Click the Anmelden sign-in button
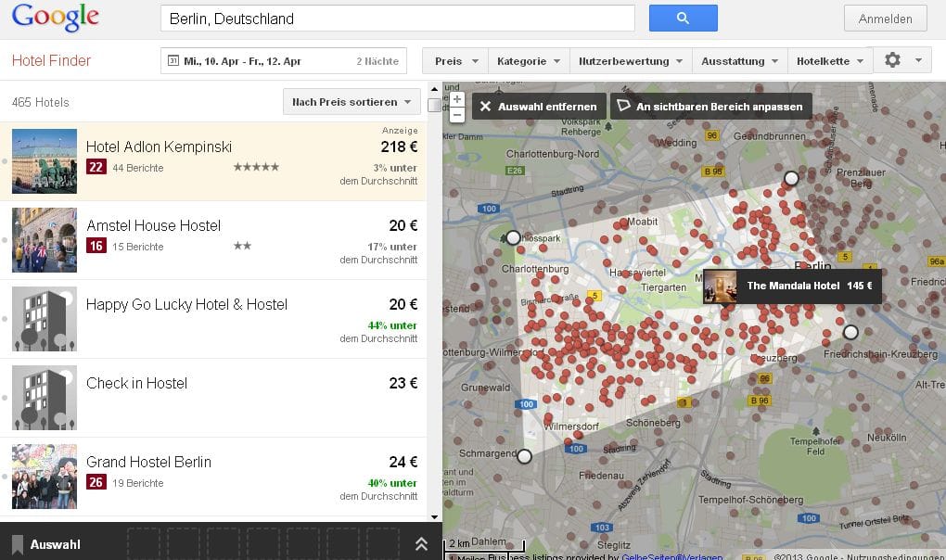 pos(885,19)
